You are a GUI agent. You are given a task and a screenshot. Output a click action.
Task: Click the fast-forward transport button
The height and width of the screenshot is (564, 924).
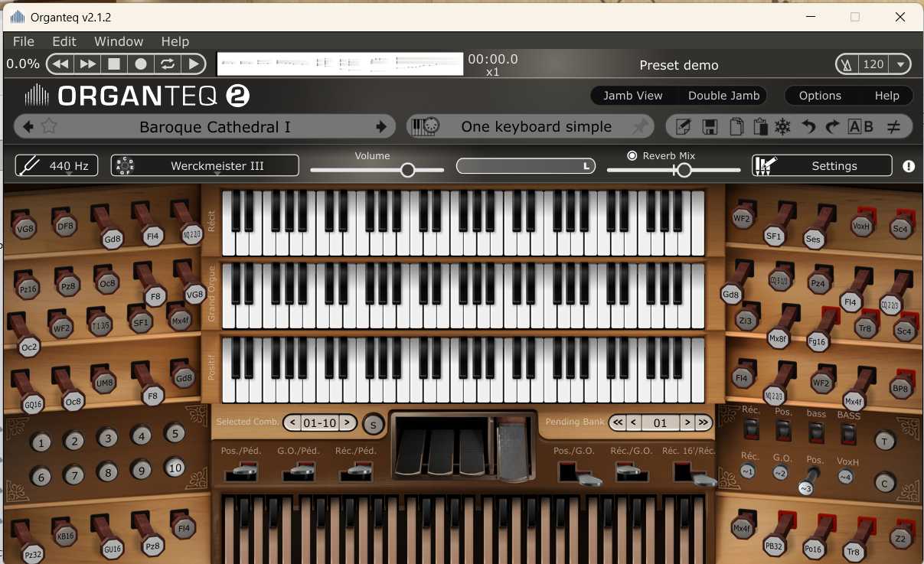[x=87, y=64]
